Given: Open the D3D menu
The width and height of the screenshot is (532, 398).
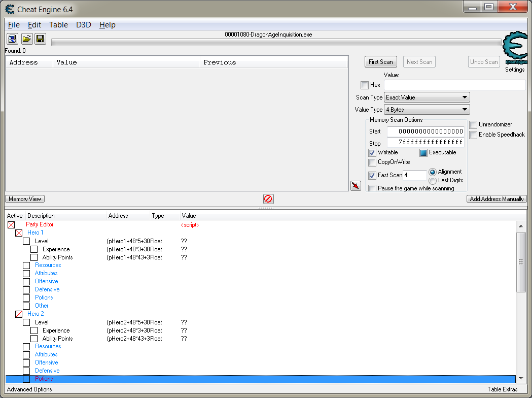Looking at the screenshot, I should point(84,25).
